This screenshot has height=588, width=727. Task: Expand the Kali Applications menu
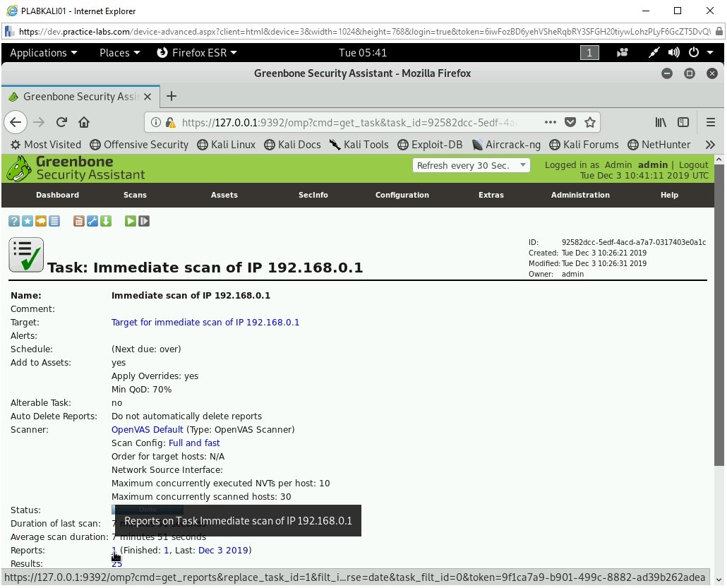click(x=43, y=53)
